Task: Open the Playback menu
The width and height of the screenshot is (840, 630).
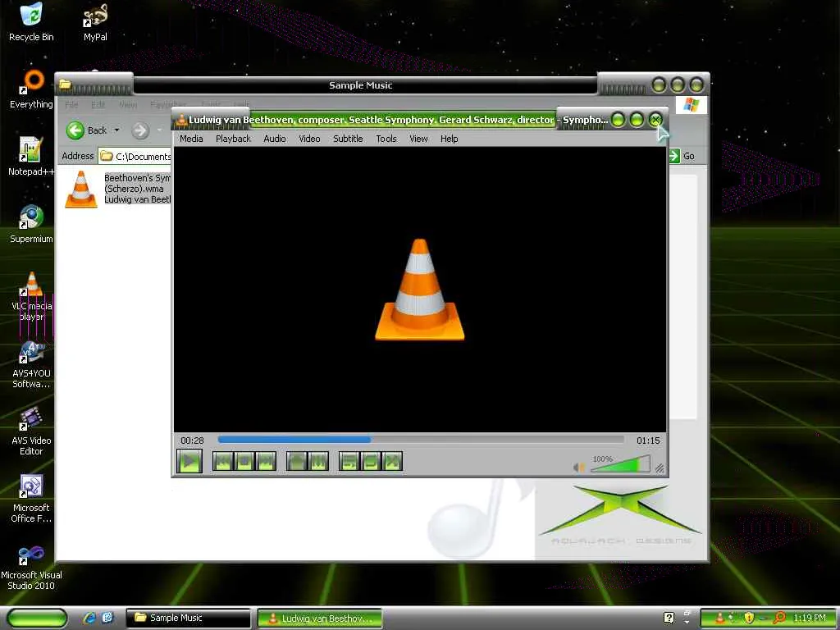Action: click(233, 139)
